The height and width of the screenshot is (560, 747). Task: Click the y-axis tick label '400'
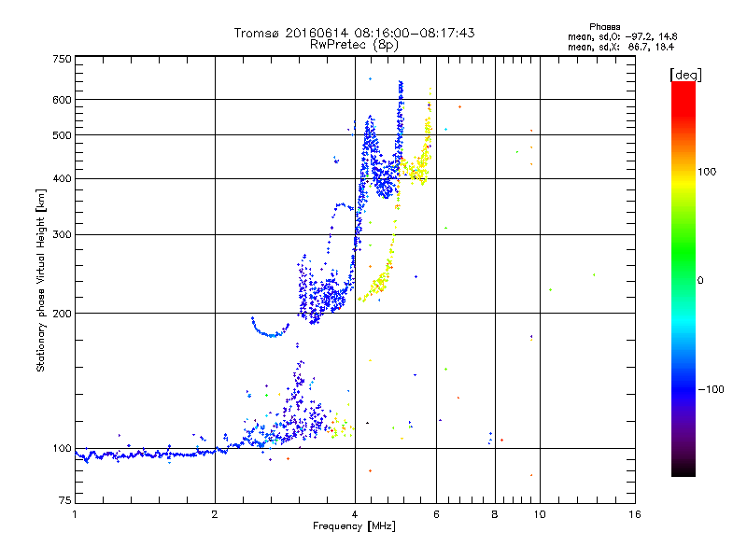point(62,178)
